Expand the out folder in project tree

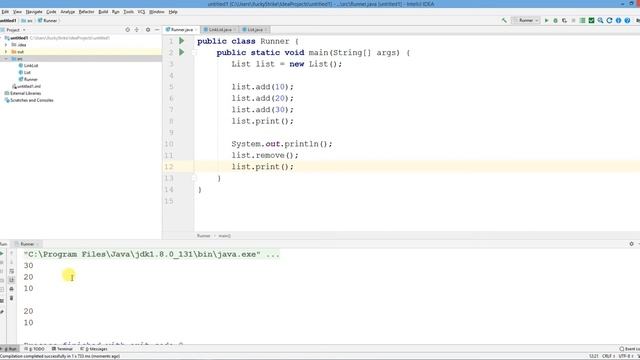tap(6, 52)
